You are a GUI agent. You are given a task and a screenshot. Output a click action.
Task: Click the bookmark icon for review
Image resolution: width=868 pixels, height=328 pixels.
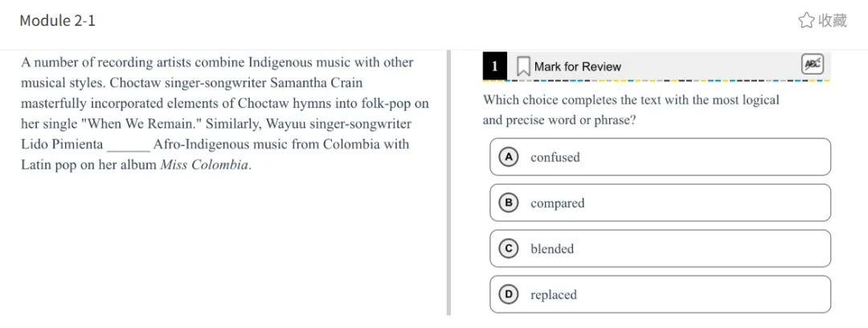coord(523,66)
